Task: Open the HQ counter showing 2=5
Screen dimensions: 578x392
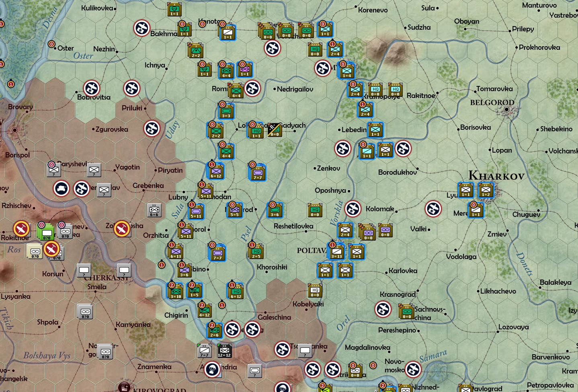Action: pyautogui.click(x=256, y=251)
